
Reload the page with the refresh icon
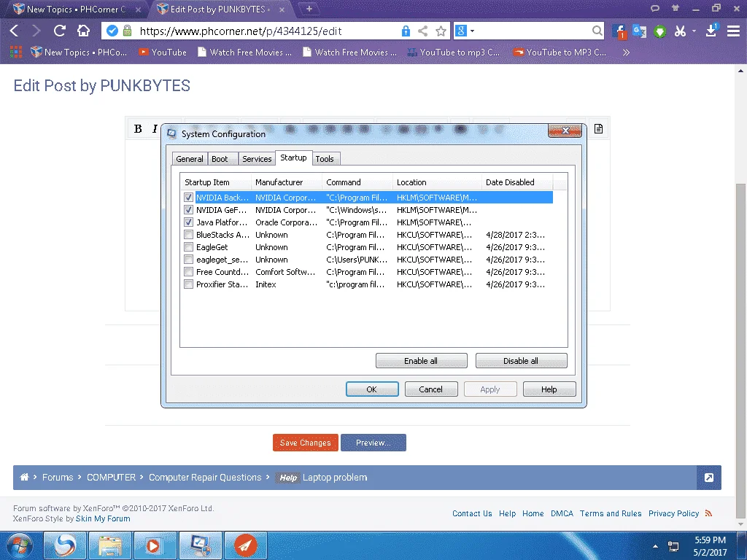[x=60, y=31]
